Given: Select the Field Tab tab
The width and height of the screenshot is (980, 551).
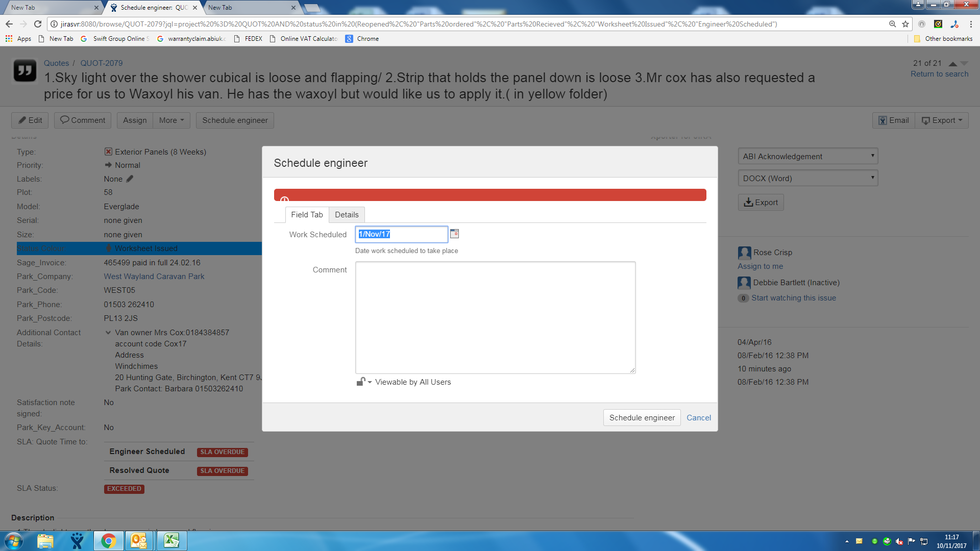Looking at the screenshot, I should click(307, 215).
